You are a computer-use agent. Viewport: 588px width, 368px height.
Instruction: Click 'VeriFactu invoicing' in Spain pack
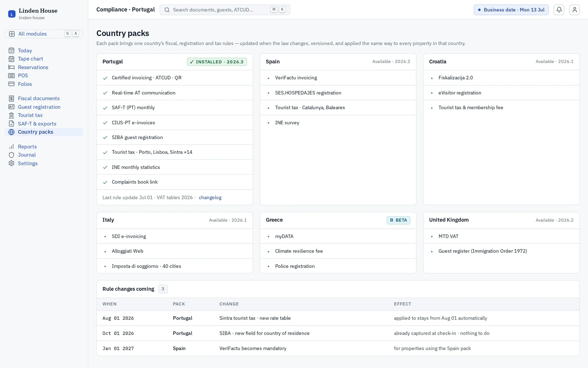click(296, 78)
